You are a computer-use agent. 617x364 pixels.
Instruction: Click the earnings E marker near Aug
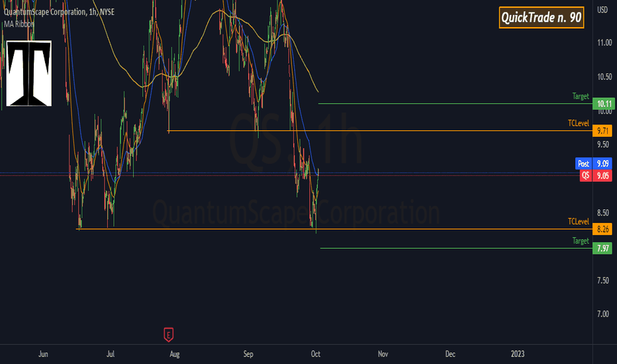168,335
